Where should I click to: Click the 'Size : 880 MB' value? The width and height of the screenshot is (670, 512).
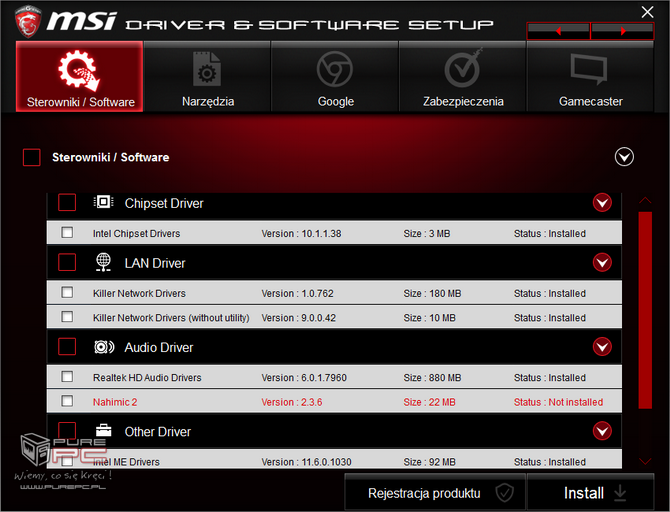pyautogui.click(x=432, y=378)
